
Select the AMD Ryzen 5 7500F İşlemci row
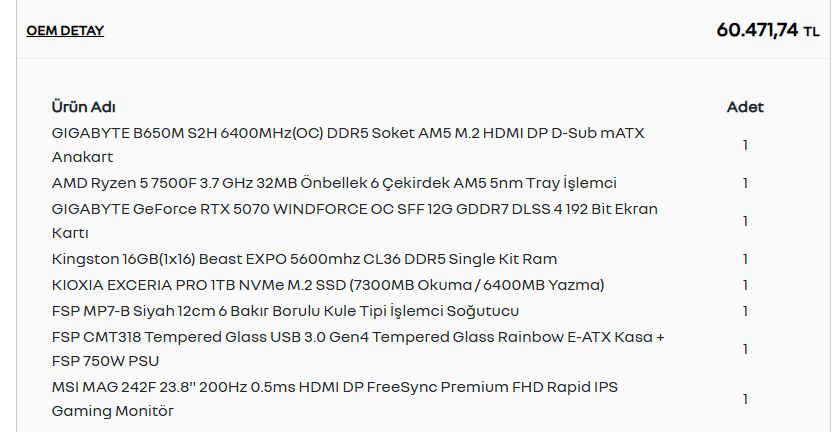408,183
